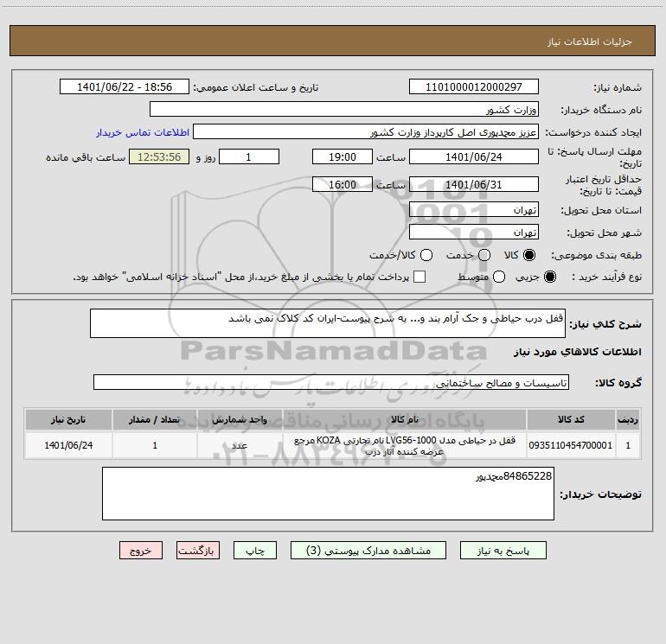Image resolution: width=666 pixels, height=644 pixels.
Task: Click the row number cell 1
Action: (x=628, y=445)
